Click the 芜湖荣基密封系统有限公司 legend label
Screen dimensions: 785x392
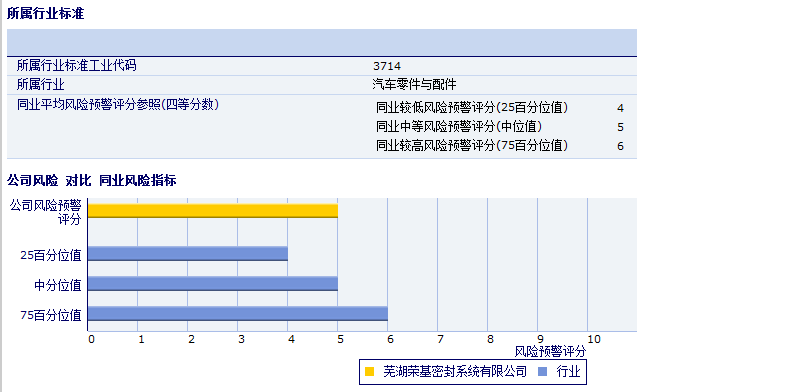455,371
